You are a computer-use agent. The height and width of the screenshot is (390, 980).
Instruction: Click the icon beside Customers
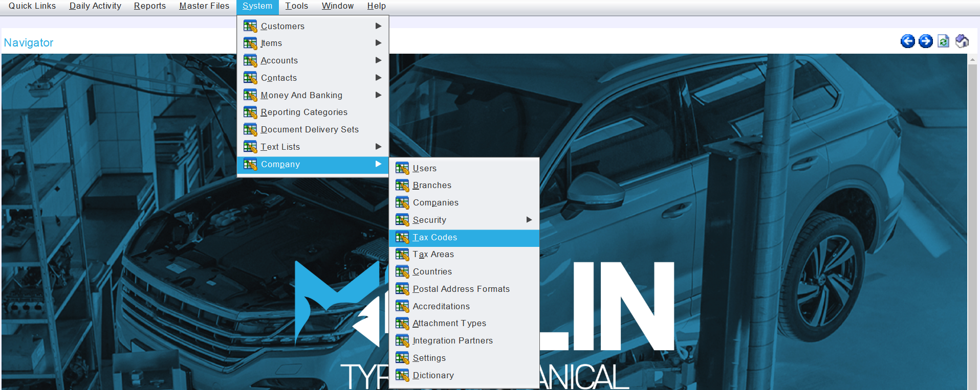[x=250, y=26]
